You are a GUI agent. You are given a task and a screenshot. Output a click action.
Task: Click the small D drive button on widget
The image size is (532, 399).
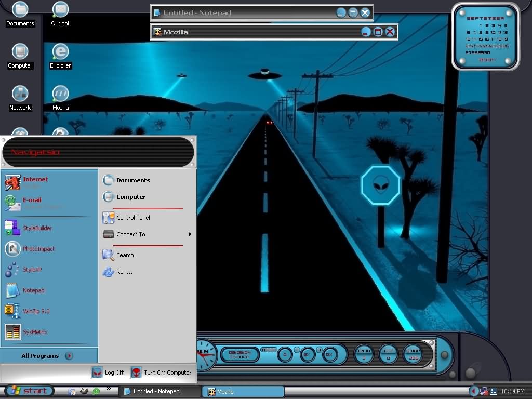(319, 350)
